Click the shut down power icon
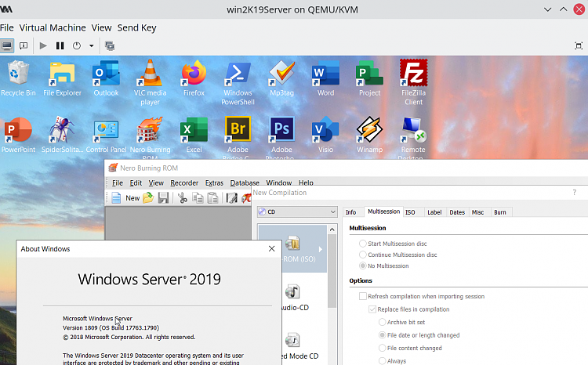The height and width of the screenshot is (365, 588). pos(77,45)
